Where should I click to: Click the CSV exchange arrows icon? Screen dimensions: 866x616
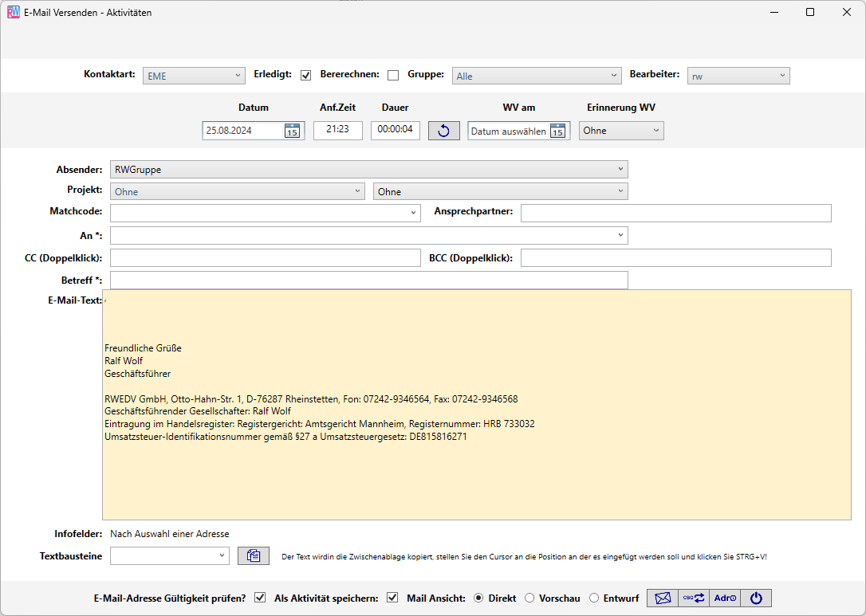(694, 598)
